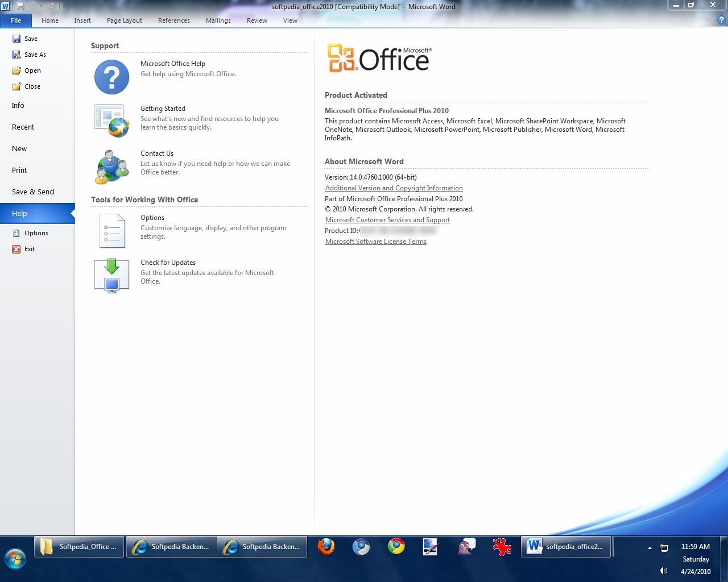Open Additional Version and Copyright Information link
Viewport: 728px width, 582px height.
[x=394, y=188]
